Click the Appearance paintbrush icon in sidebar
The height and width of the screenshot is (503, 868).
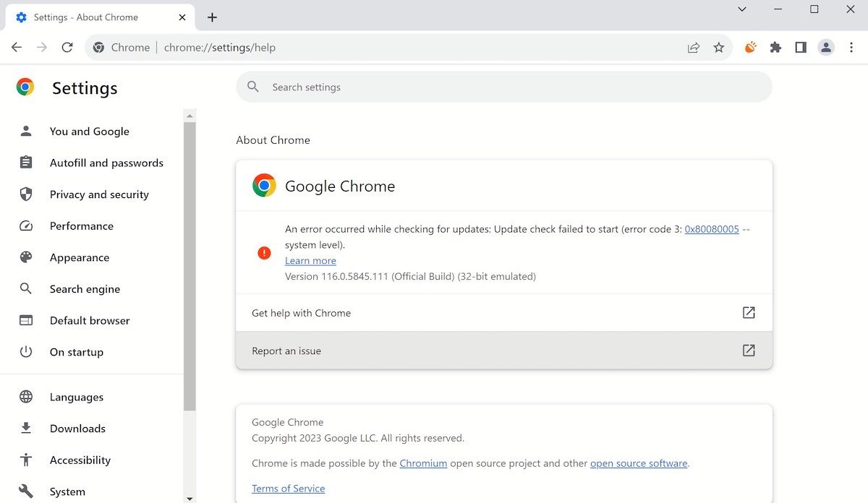tap(26, 257)
